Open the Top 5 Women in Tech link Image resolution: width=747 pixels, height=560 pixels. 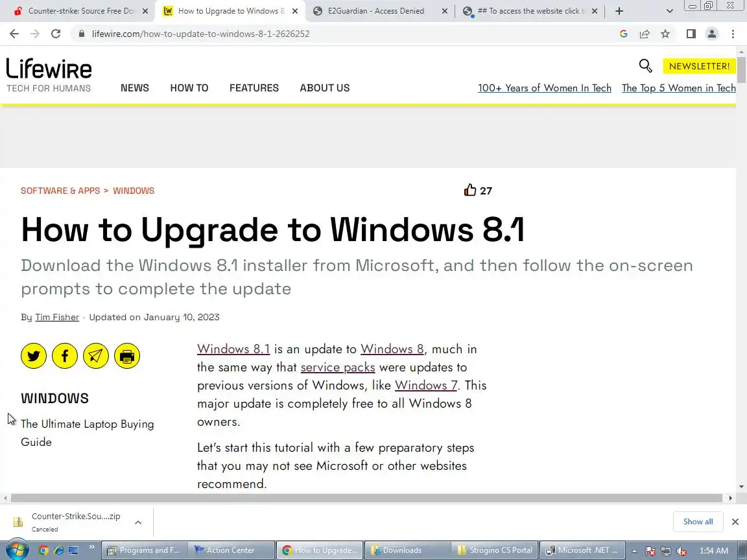coord(679,88)
